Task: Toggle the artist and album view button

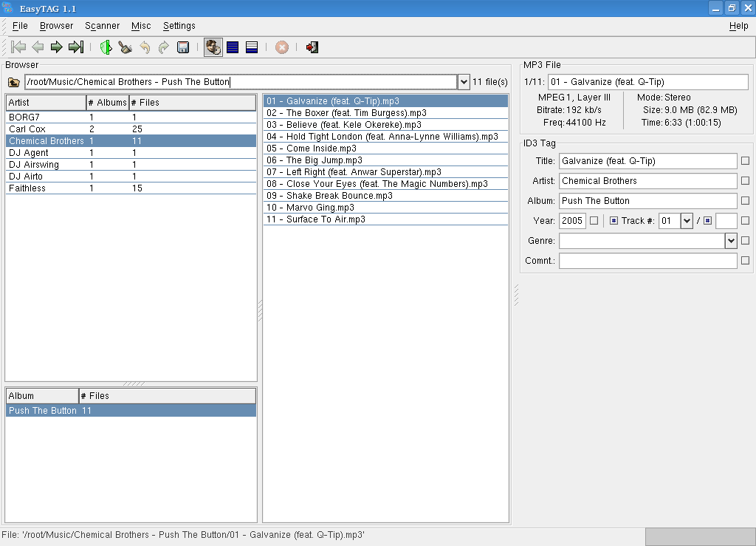Action: (x=213, y=47)
